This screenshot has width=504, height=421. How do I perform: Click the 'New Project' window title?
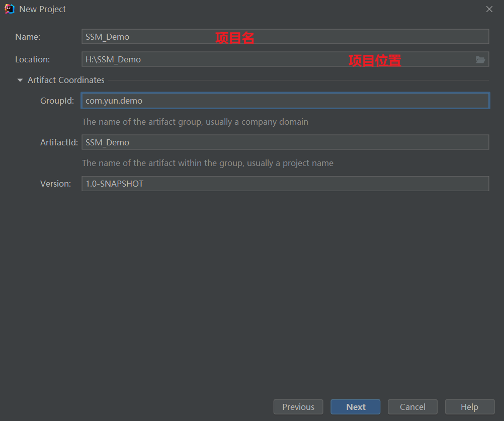coord(42,9)
